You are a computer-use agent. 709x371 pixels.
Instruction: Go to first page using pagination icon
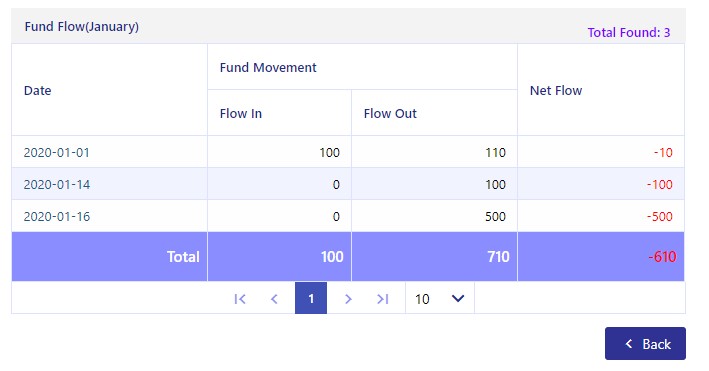tap(240, 299)
